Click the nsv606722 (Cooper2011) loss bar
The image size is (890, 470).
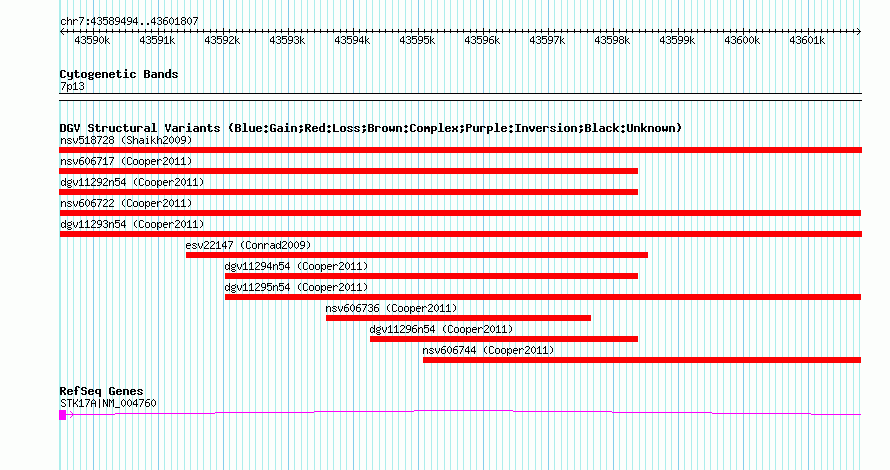[460, 213]
